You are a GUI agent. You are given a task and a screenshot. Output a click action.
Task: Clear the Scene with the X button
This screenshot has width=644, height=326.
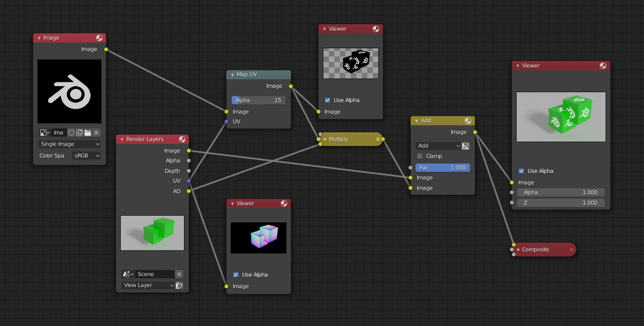coord(179,274)
